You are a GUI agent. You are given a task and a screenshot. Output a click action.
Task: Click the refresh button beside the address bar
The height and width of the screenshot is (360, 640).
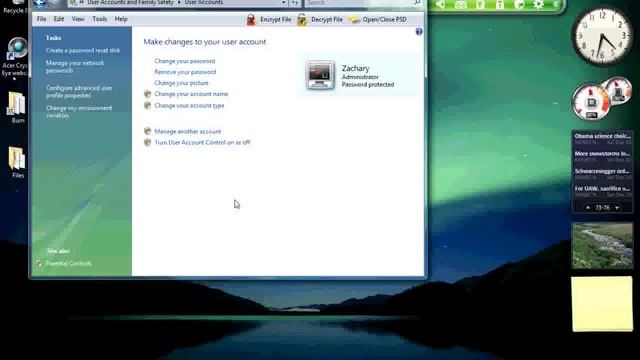(295, 3)
